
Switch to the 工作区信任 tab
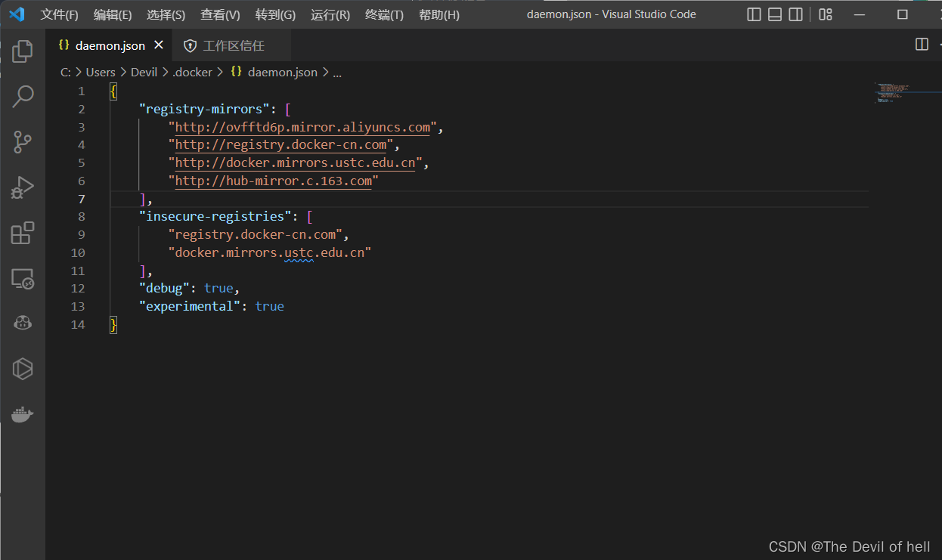pyautogui.click(x=233, y=45)
